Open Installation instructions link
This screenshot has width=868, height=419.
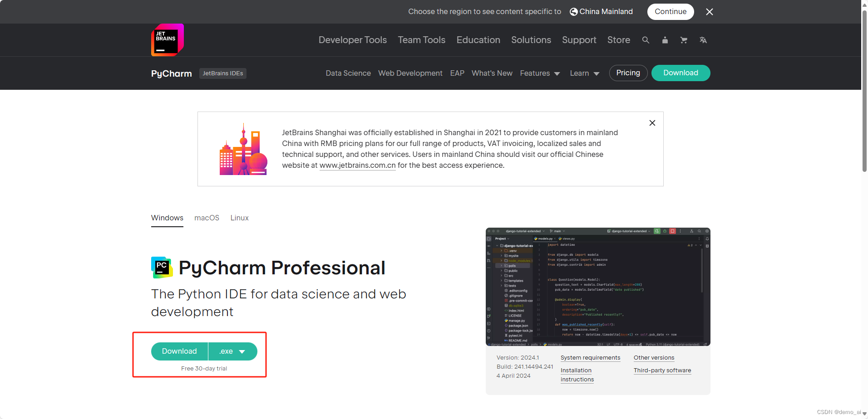(577, 375)
